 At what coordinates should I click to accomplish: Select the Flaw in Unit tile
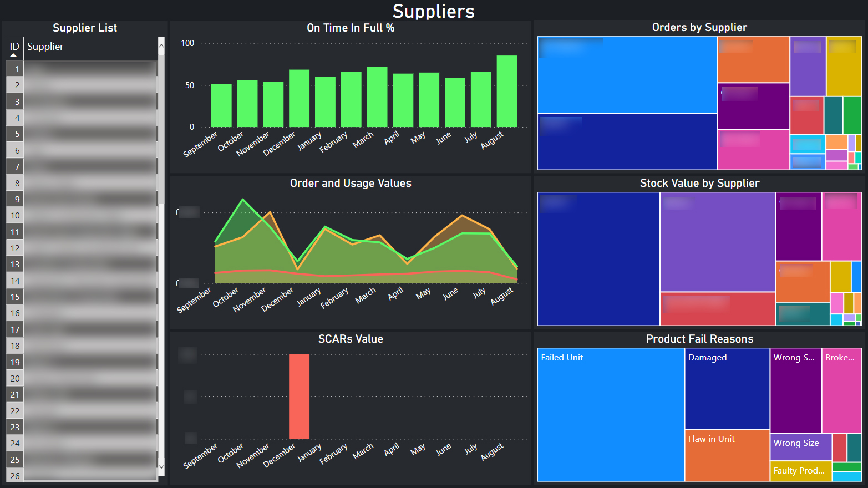[x=727, y=456]
